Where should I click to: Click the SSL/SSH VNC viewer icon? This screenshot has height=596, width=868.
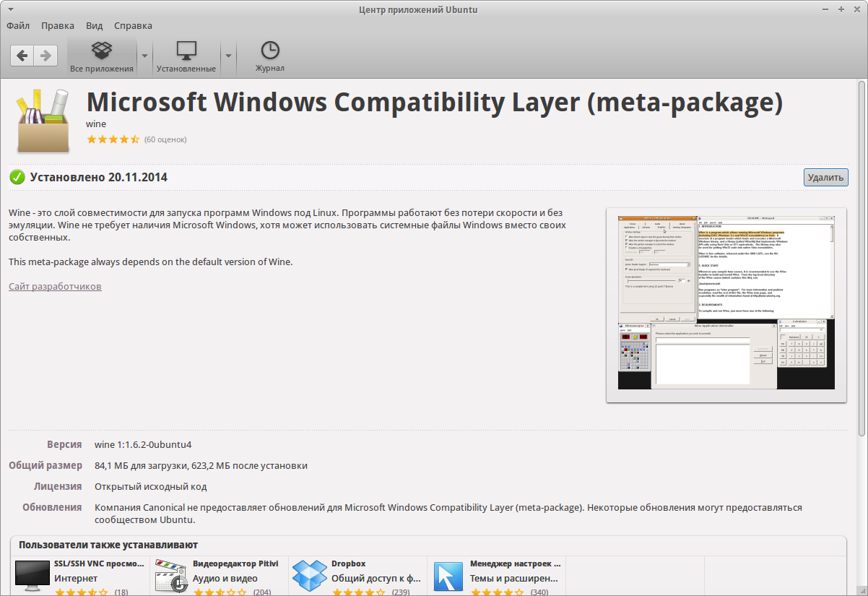pos(32,576)
